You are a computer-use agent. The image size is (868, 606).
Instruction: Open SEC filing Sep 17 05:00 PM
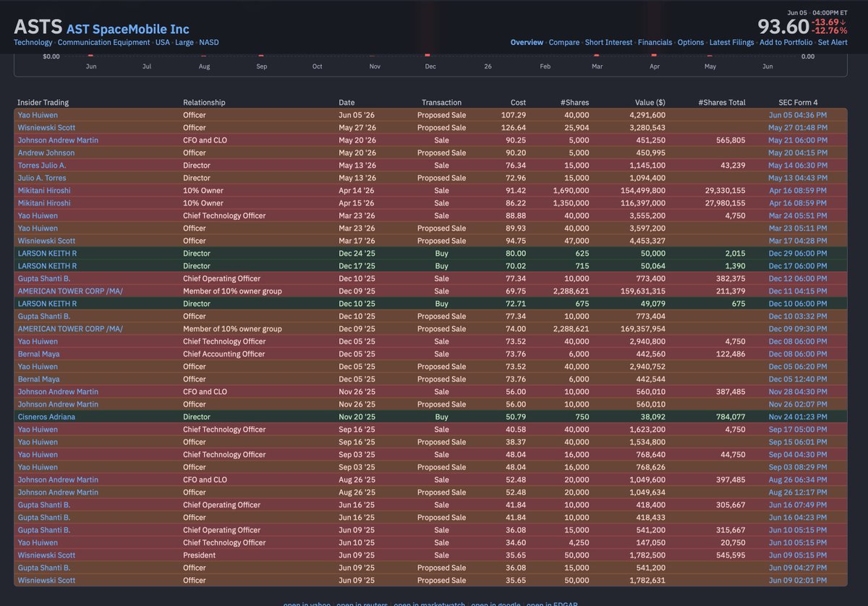click(x=798, y=430)
